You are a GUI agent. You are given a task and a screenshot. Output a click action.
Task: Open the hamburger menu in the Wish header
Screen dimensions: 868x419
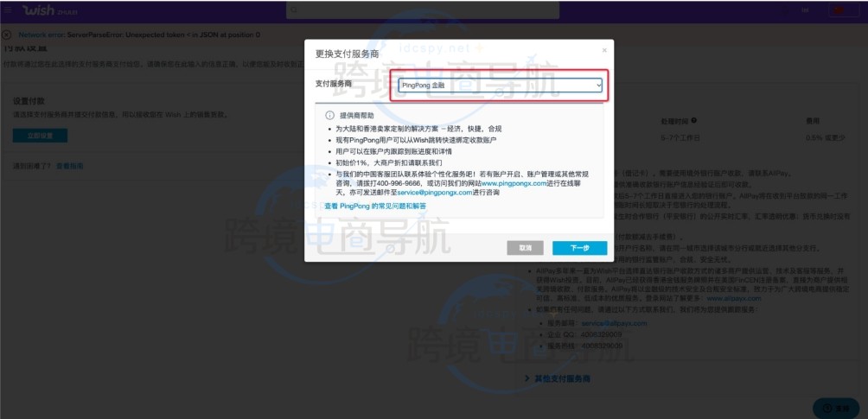click(x=7, y=10)
